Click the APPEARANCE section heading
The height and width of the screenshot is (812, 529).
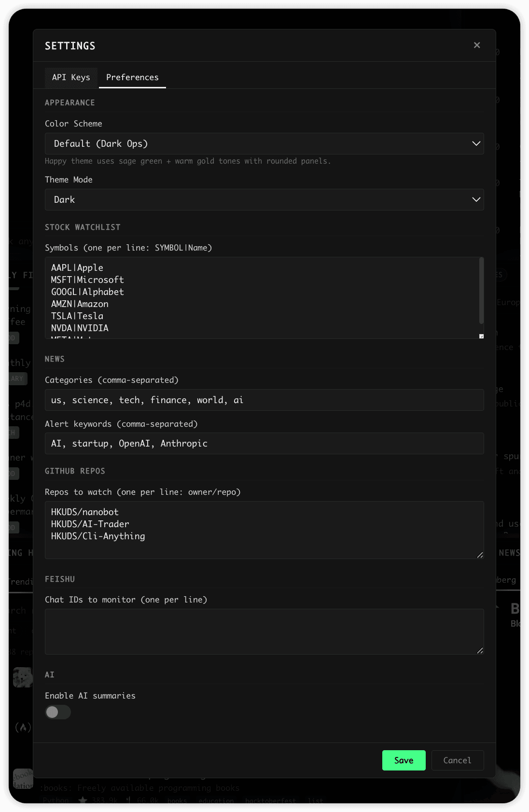[70, 102]
